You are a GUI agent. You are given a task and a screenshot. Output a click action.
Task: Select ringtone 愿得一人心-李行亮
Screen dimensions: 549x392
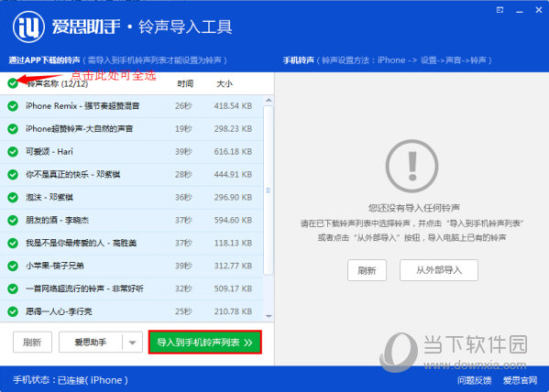(132, 310)
